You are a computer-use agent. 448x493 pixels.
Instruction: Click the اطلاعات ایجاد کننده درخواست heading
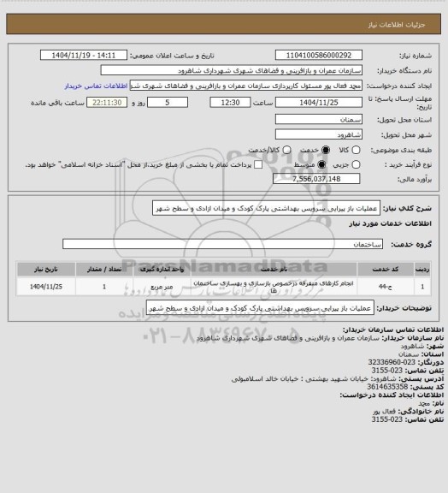[x=392, y=395]
